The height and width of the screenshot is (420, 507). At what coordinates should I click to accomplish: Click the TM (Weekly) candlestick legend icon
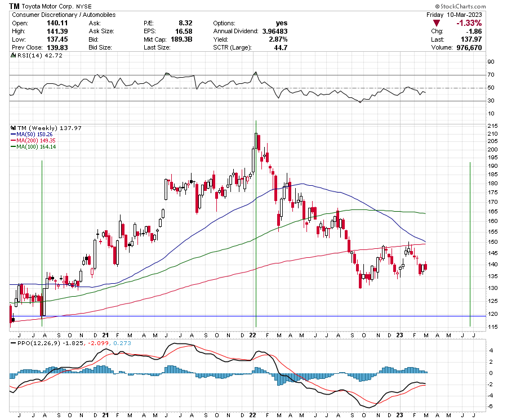[x=14, y=128]
